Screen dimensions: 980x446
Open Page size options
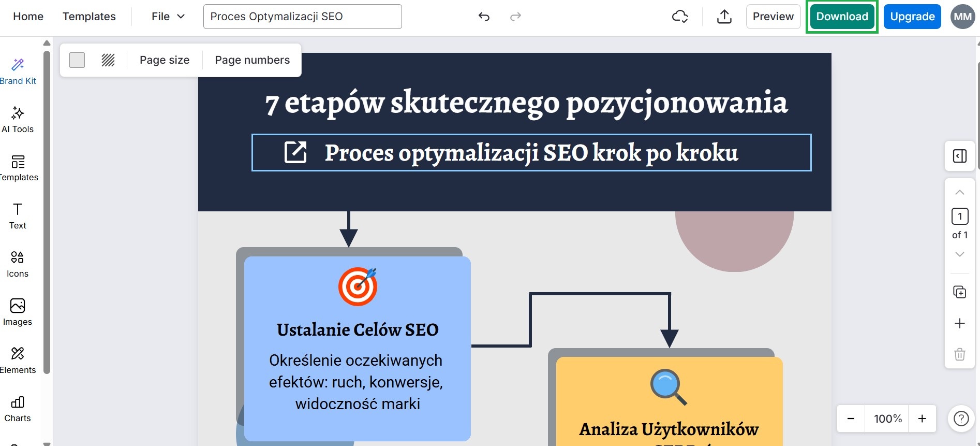[165, 60]
